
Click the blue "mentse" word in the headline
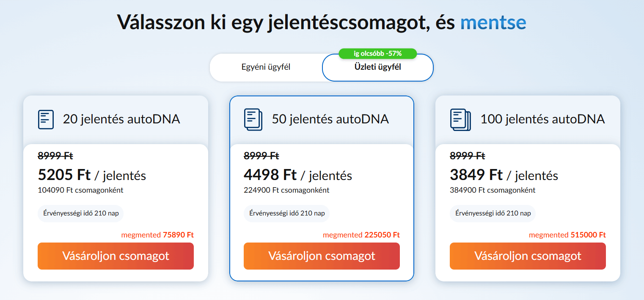tap(493, 22)
